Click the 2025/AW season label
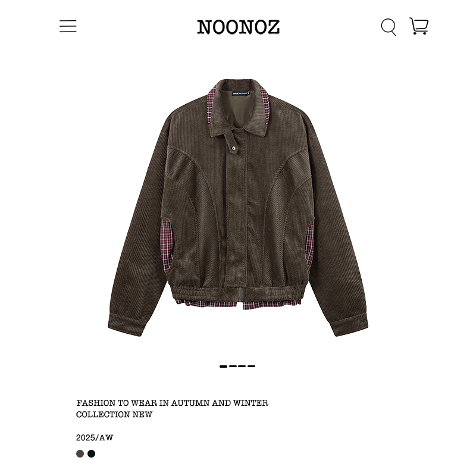Screen dimensions: 476x476 click(95, 437)
